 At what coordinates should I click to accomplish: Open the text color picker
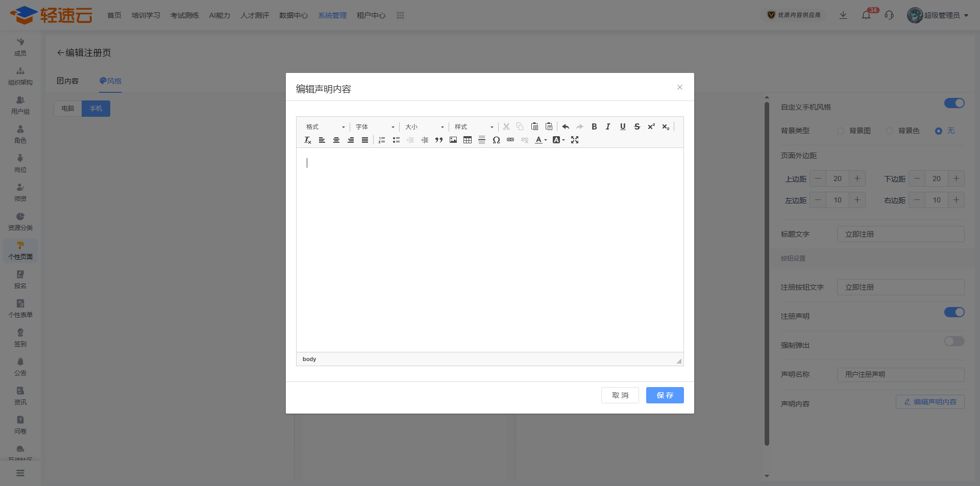540,140
